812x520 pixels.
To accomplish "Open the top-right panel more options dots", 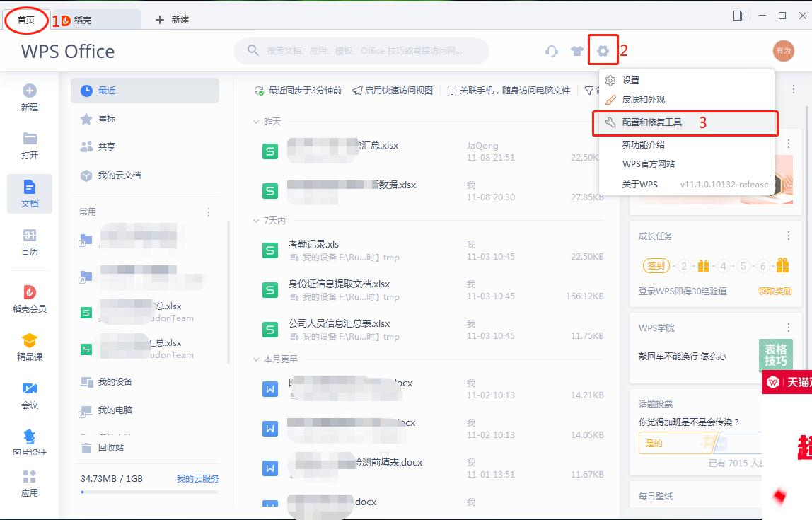I will [794, 89].
